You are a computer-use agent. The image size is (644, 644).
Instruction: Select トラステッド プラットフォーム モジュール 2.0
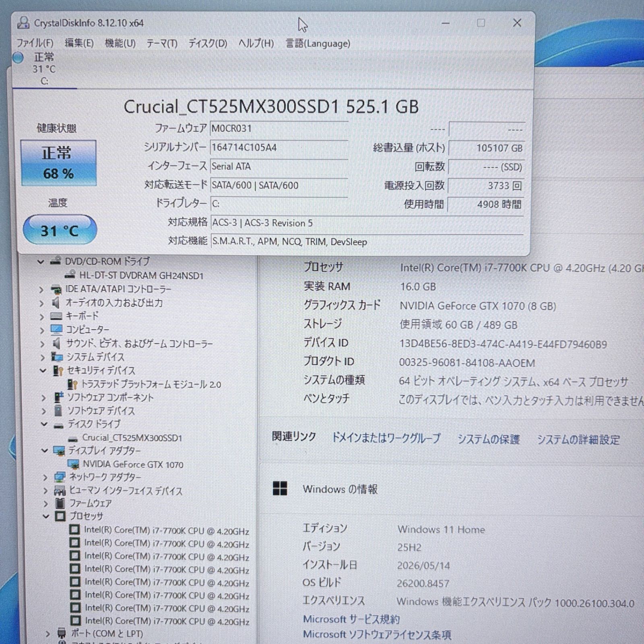coord(151,384)
